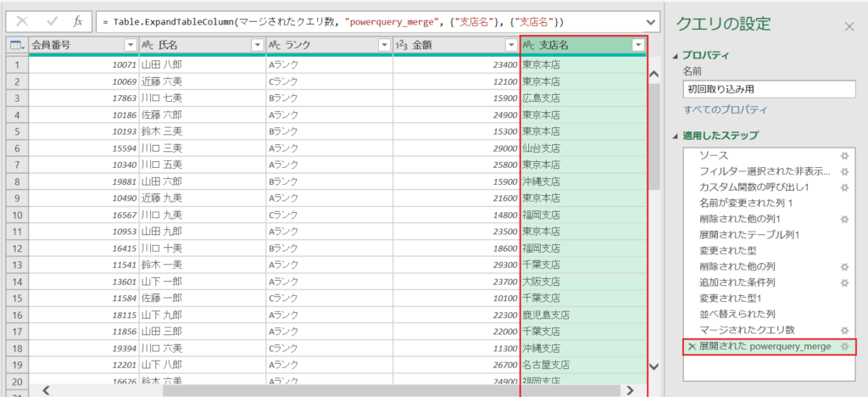Cancel the formula edit with the X icon

[x=23, y=21]
